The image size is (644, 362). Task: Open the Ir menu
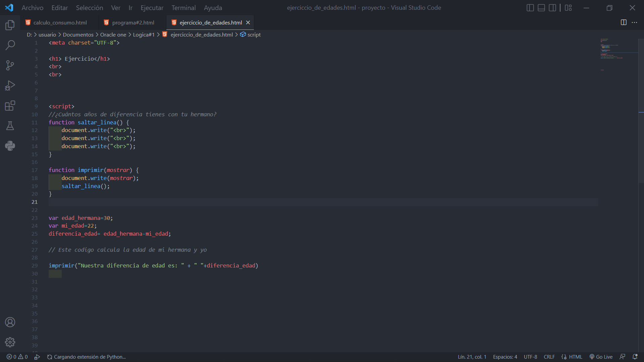coord(130,8)
